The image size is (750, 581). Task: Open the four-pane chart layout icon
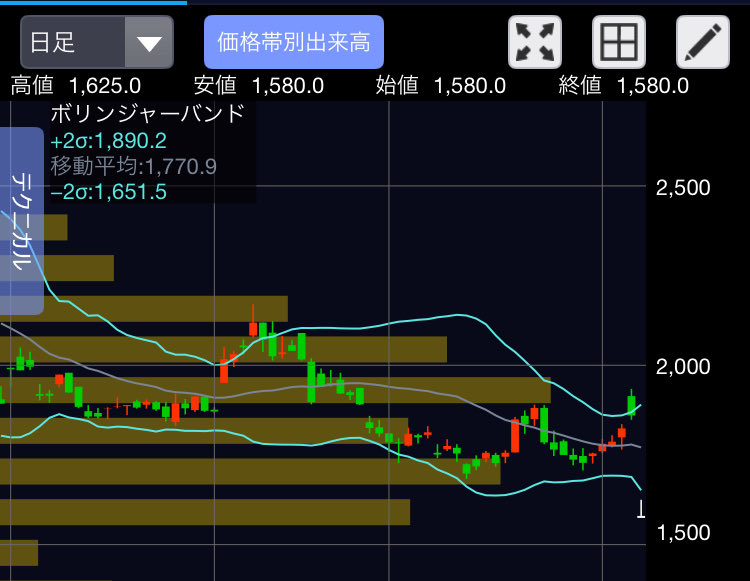619,42
